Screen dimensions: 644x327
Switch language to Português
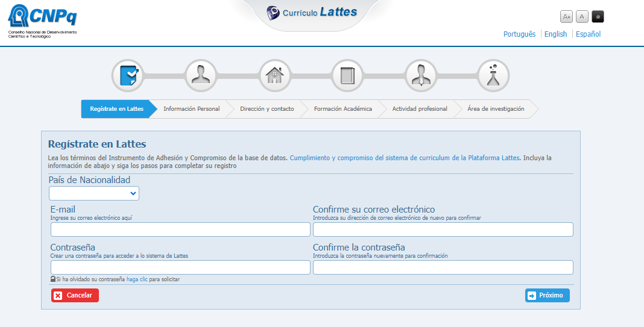[519, 34]
